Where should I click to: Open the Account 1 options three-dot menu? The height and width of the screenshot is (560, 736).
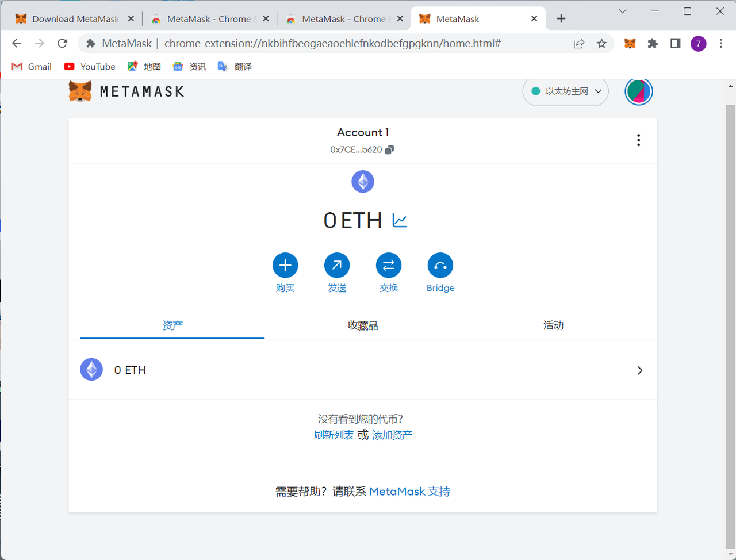(638, 140)
